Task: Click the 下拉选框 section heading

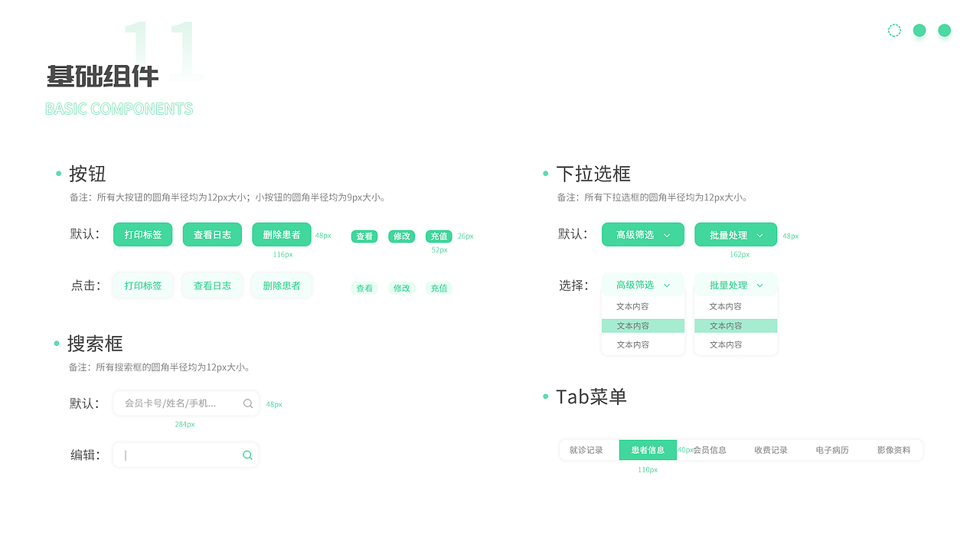Action: 593,174
